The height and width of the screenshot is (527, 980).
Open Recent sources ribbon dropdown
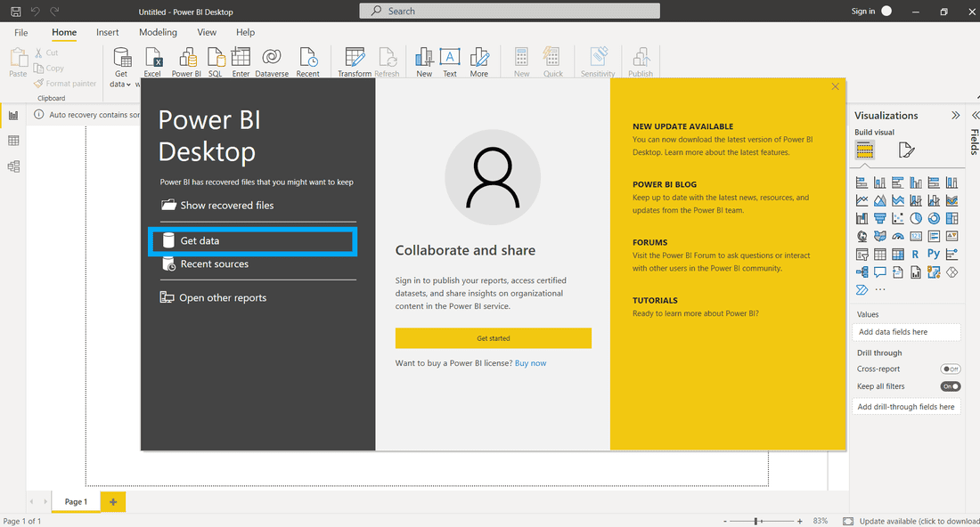point(307,61)
